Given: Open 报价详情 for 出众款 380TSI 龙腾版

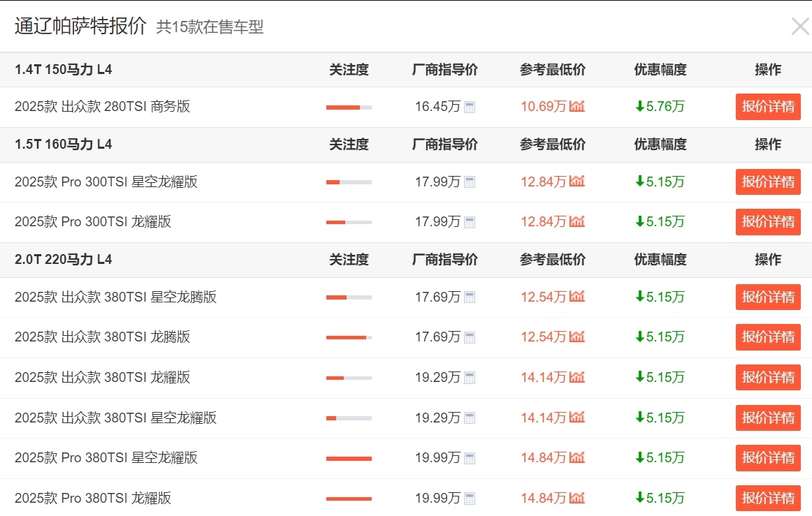Looking at the screenshot, I should tap(768, 337).
